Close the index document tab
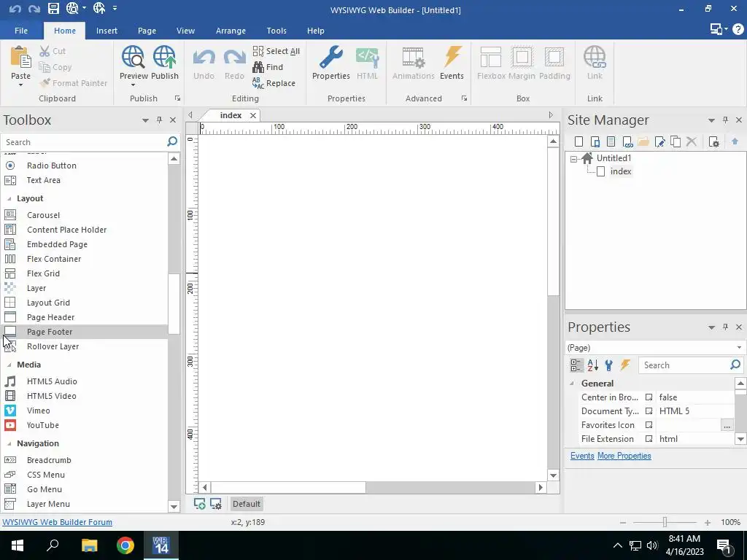The height and width of the screenshot is (560, 747). pos(253,115)
